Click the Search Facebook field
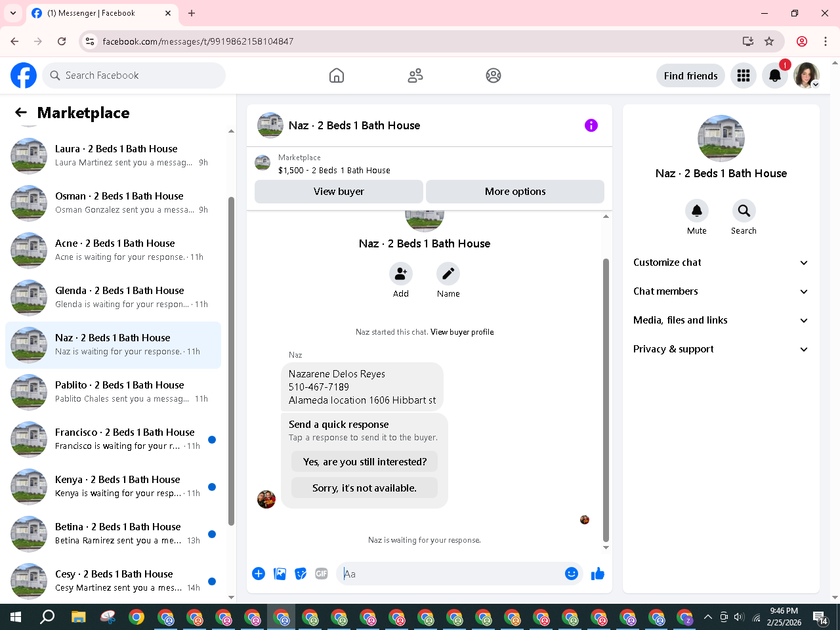 (134, 75)
